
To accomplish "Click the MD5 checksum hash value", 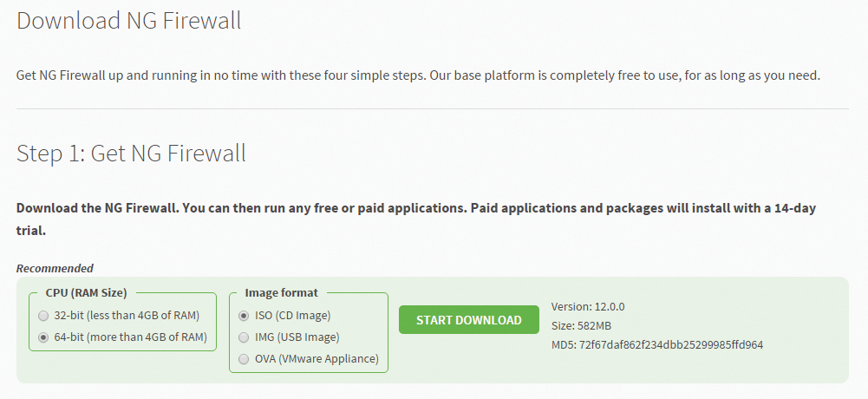I will [671, 345].
